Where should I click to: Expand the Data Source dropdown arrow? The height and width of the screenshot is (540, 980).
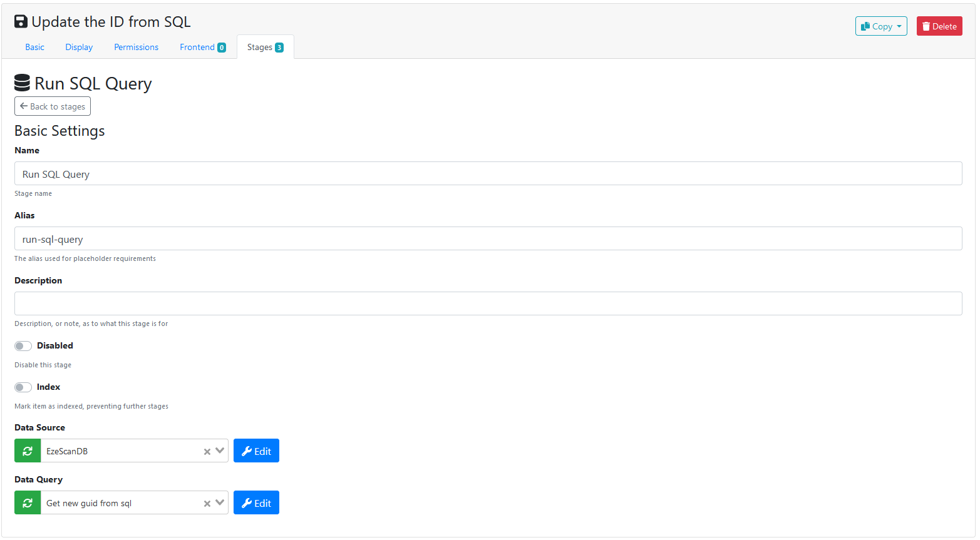click(x=220, y=451)
